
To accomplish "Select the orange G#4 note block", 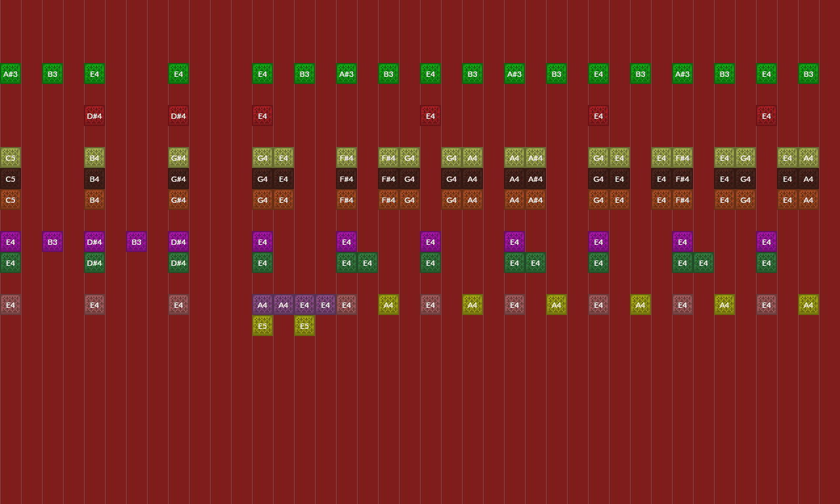I will [x=178, y=199].
